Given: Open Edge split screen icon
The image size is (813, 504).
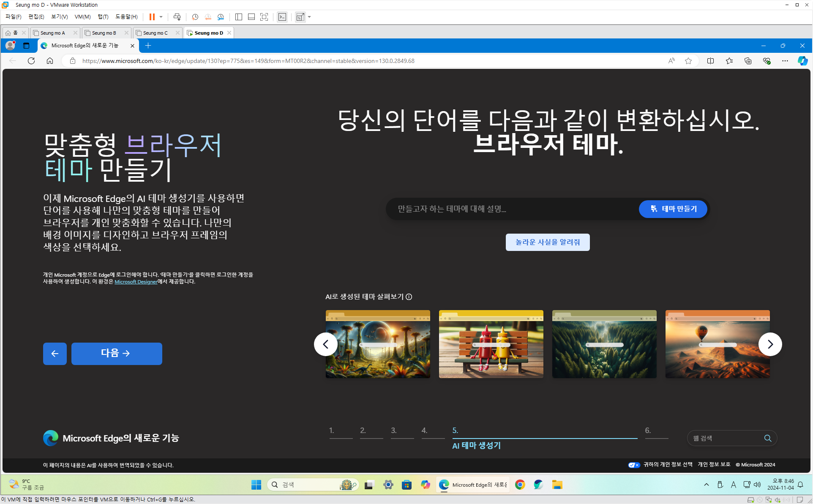Looking at the screenshot, I should click(710, 61).
